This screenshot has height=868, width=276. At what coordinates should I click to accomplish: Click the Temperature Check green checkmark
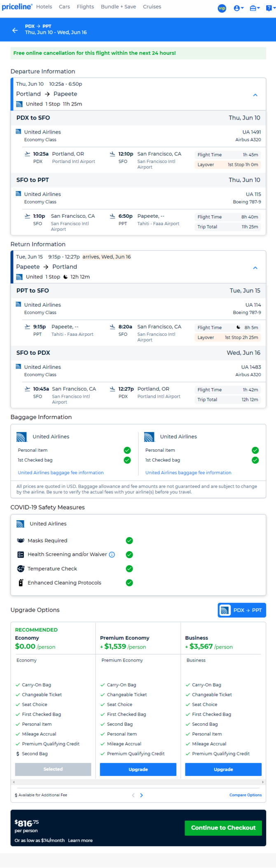[x=129, y=569]
